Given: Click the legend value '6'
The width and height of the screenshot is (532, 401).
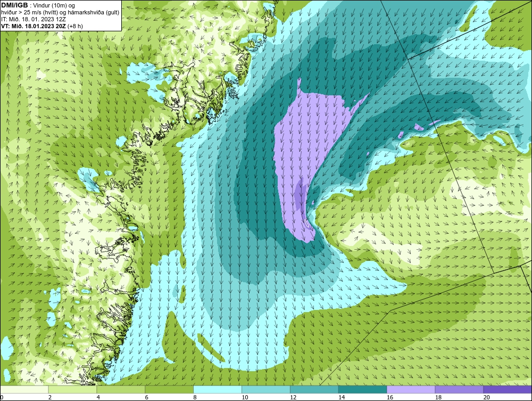Looking at the screenshot, I should [x=147, y=397].
